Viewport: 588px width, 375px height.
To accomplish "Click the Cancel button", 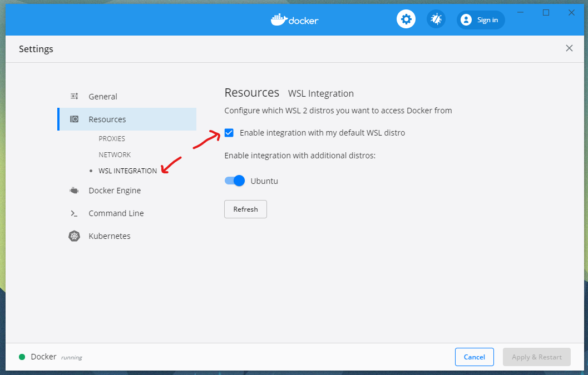I will (475, 357).
